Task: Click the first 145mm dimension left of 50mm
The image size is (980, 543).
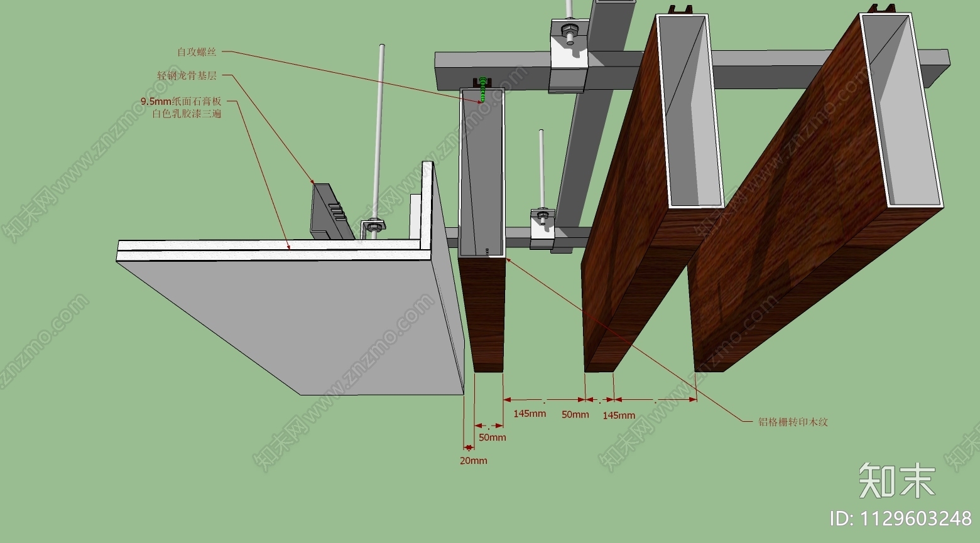Action: point(530,414)
